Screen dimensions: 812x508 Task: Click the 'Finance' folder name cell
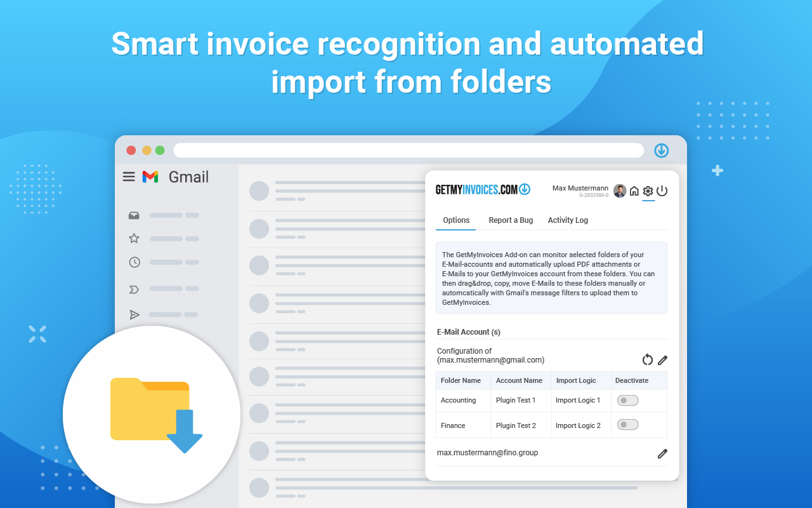[463, 425]
